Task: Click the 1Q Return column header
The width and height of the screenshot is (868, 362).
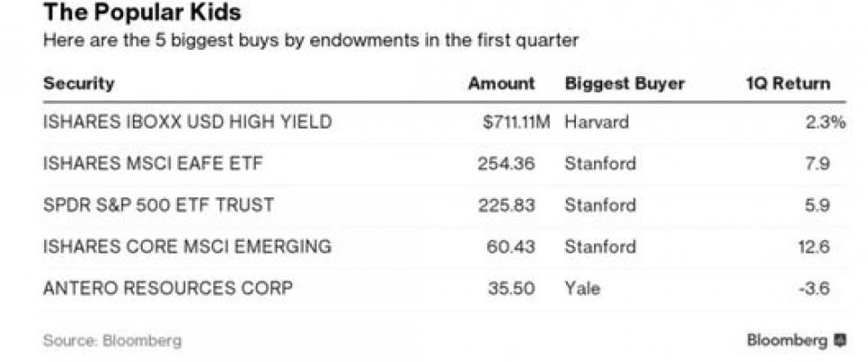Action: coord(788,83)
